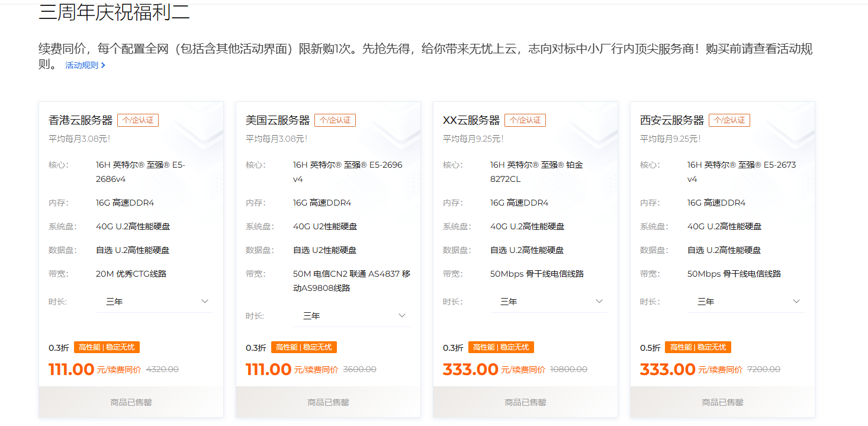This screenshot has width=868, height=426.
Task: Expand the 时长 dropdown for 美国云服务器
Action: 352,316
